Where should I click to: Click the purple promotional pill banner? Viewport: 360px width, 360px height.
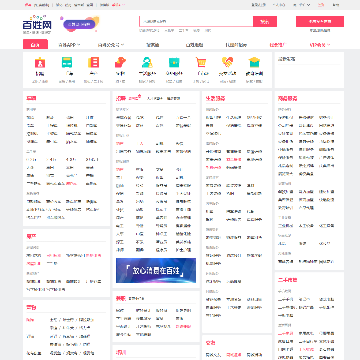79,24
